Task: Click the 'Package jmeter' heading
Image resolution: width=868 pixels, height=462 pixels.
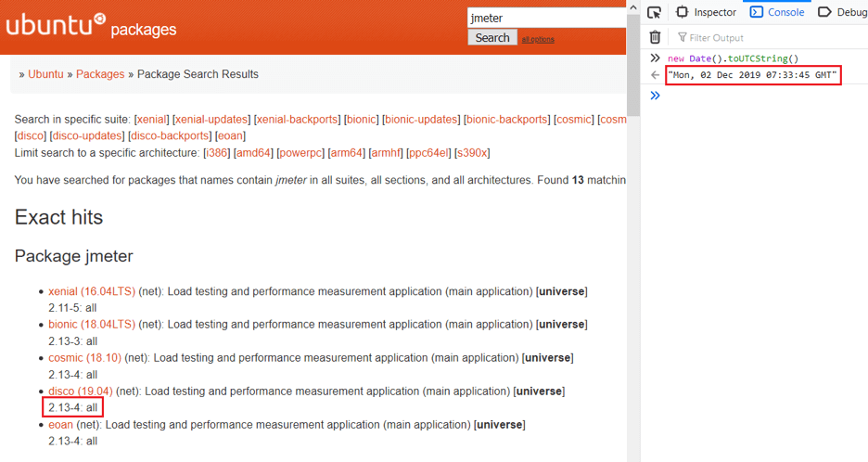Action: tap(73, 256)
